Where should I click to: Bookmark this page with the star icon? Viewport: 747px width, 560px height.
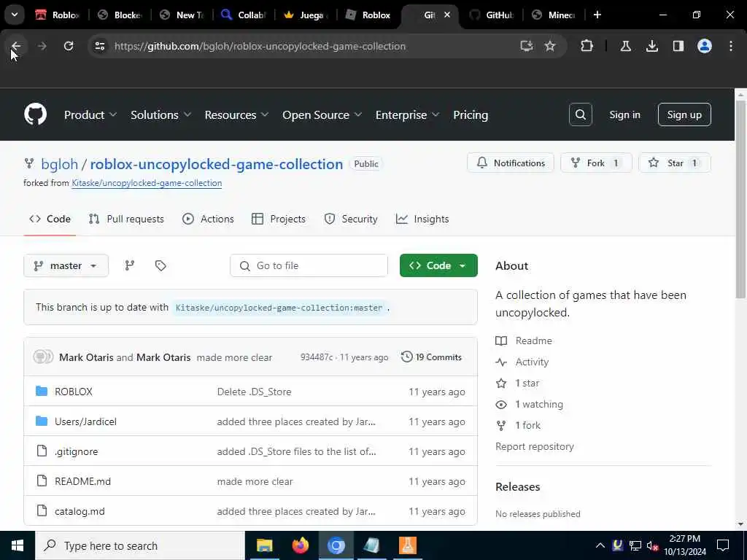[550, 46]
